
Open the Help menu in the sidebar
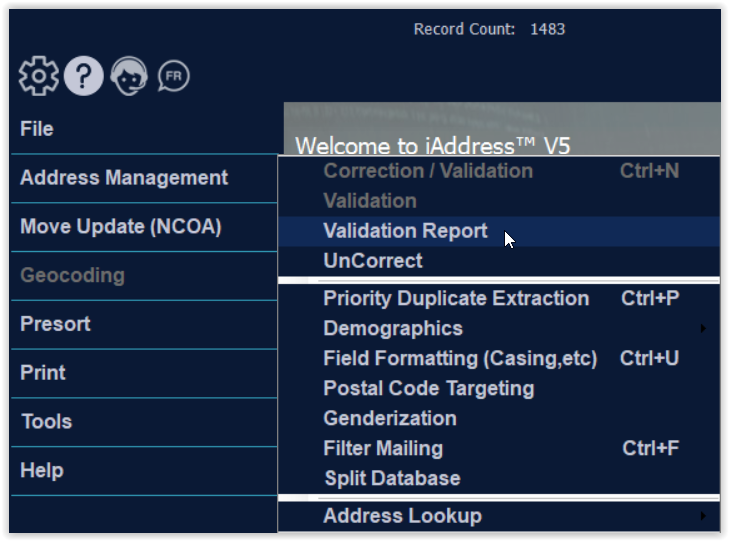pyautogui.click(x=144, y=471)
